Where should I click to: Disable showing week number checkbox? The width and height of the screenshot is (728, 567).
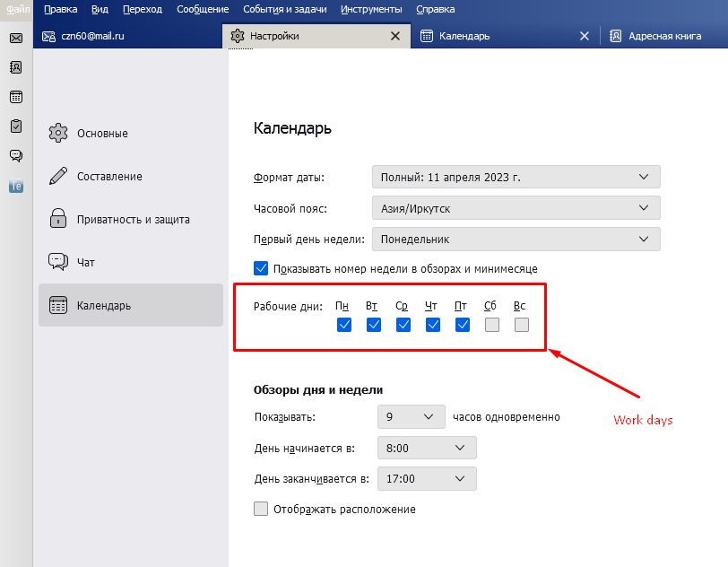tap(262, 268)
